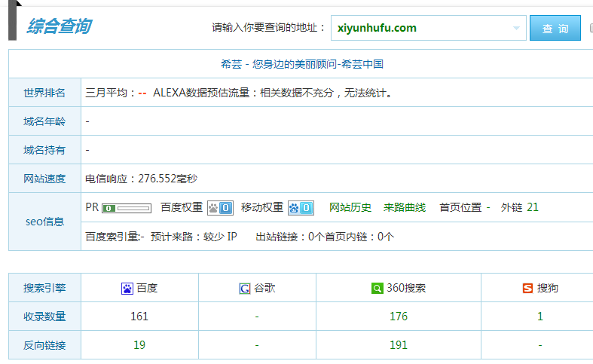Click the PR rank bar indicator
This screenshot has height=364, width=593.
coord(127,207)
